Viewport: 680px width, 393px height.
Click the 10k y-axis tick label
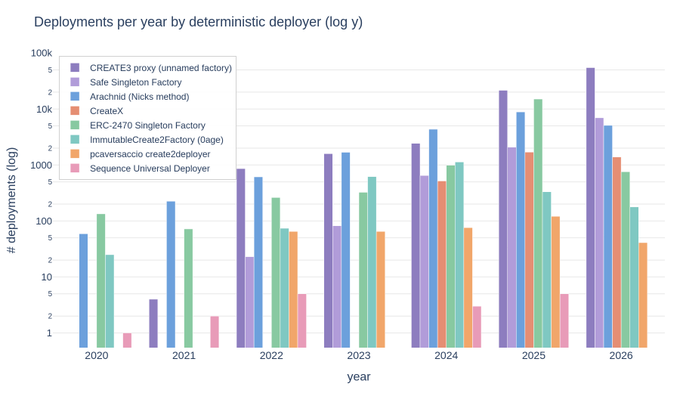pyautogui.click(x=44, y=109)
